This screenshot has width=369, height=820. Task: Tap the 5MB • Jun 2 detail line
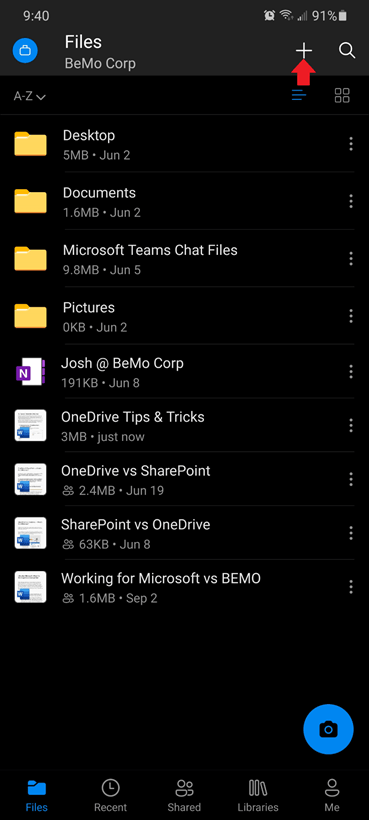point(97,155)
